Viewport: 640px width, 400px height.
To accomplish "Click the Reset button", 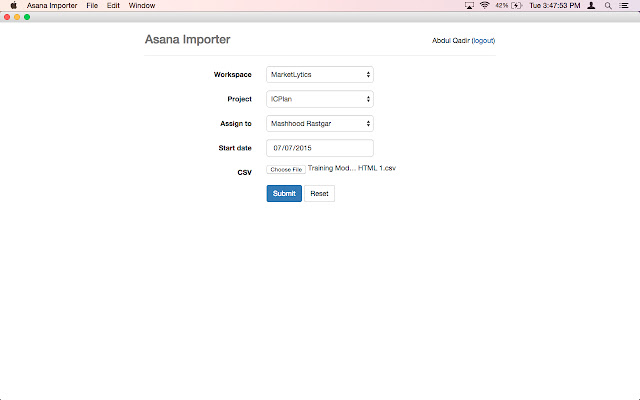I will click(x=319, y=193).
